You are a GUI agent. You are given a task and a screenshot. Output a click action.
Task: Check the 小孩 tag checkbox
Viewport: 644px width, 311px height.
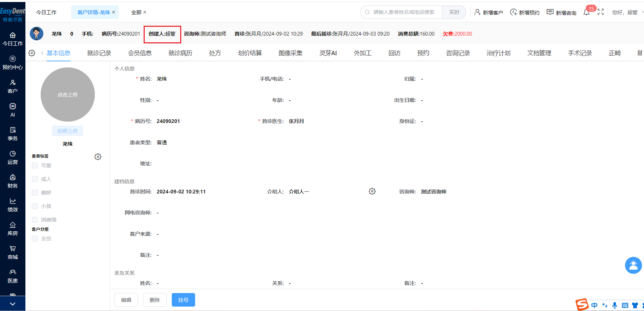(35, 206)
